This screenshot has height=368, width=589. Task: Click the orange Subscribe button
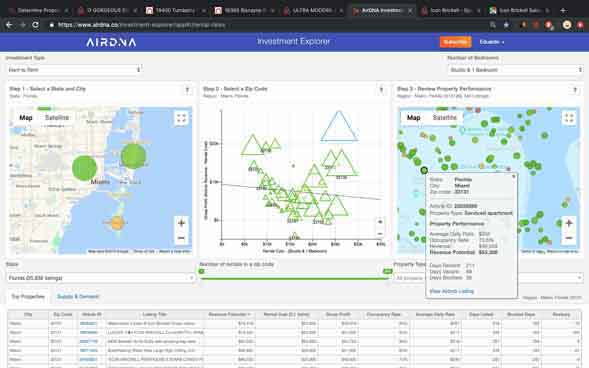tap(456, 42)
